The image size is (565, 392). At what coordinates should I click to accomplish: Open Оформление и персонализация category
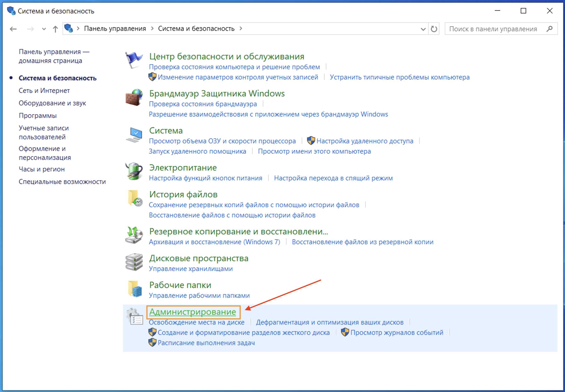pos(45,153)
